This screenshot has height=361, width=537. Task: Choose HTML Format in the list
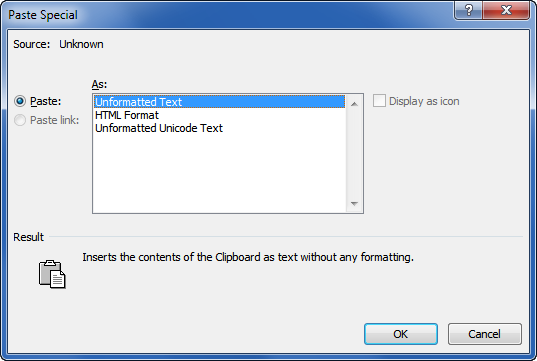click(219, 115)
